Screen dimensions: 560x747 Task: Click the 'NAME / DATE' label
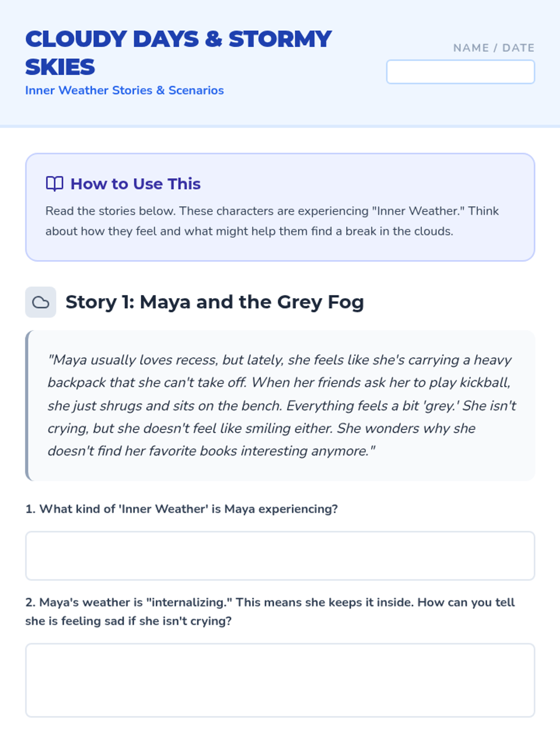click(493, 48)
